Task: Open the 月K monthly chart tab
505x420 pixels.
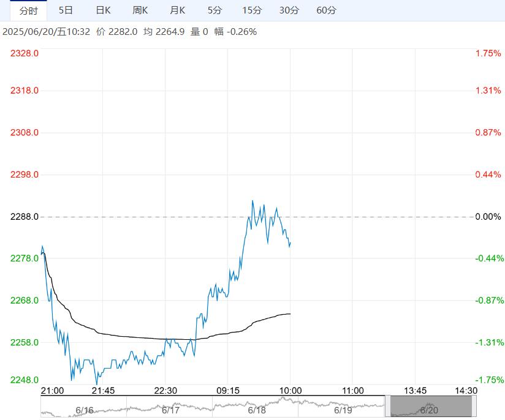Action: (178, 10)
